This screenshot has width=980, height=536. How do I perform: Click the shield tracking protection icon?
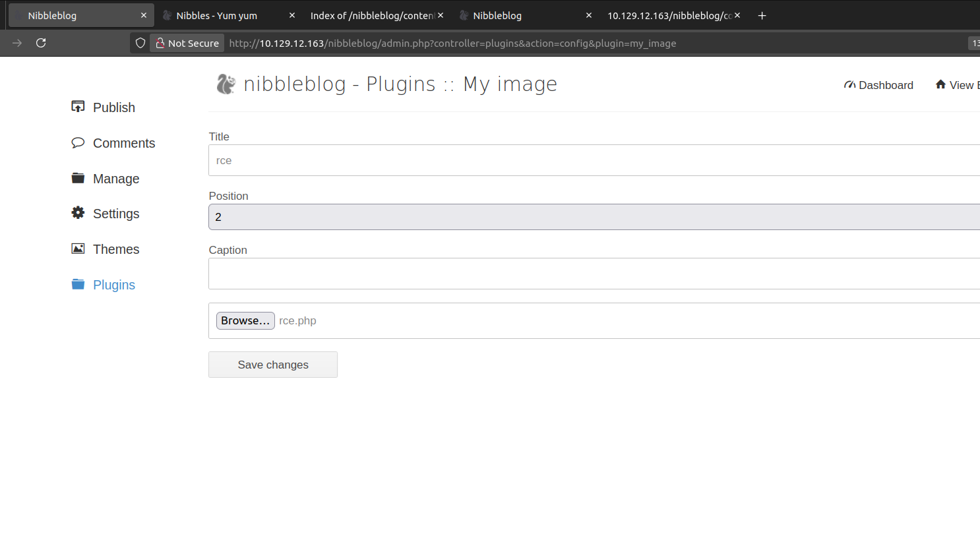(140, 43)
